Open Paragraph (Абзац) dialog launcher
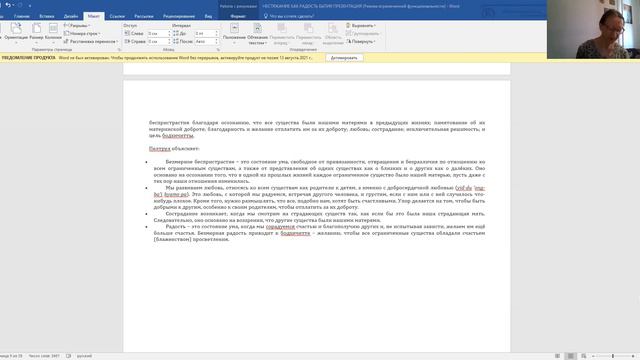 click(x=218, y=49)
